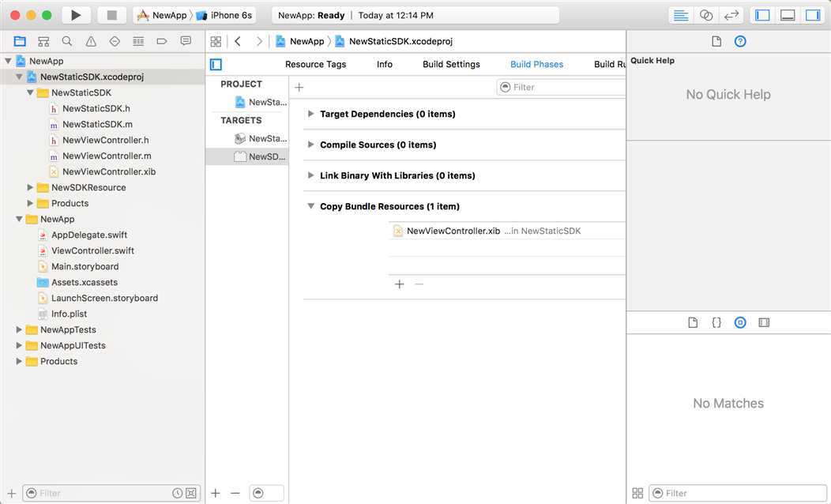Screen dimensions: 831x504
Task: Open the Symbol navigator
Action: coord(43,41)
